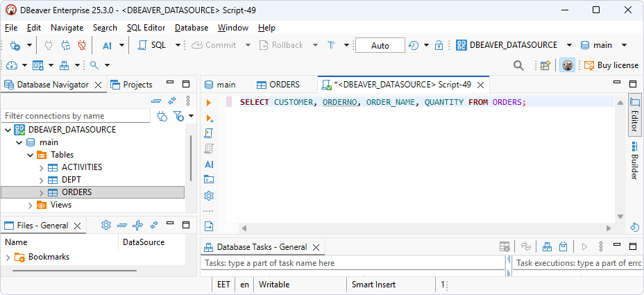Click the GIT add icon in toolbar
Image resolution: width=644 pixels, height=295 pixels.
(x=38, y=65)
